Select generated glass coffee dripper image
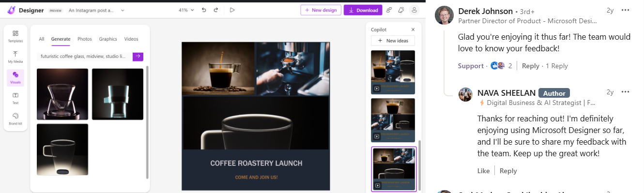 [x=62, y=94]
